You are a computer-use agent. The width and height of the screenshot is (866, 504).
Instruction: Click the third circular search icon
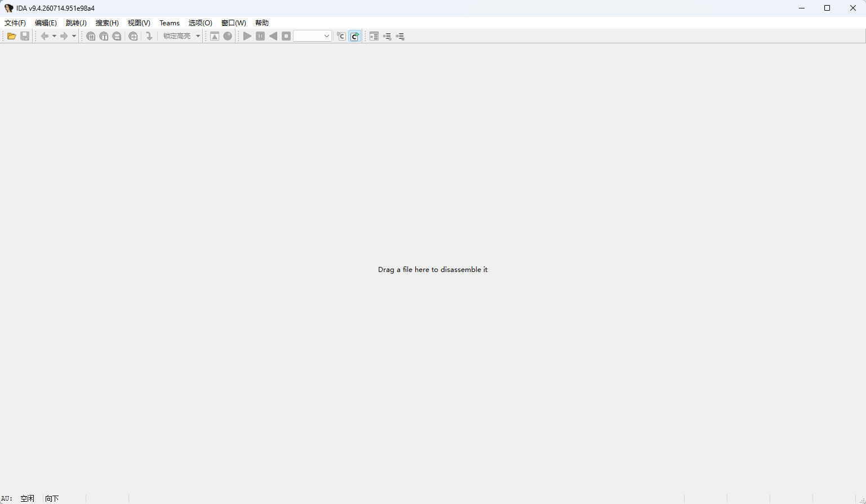coord(117,36)
